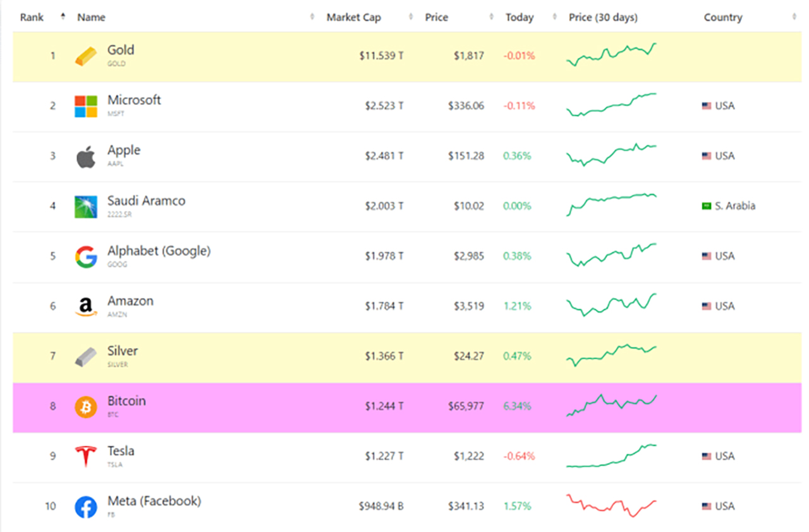This screenshot has height=532, width=809.
Task: Click the Saudi Aramco logo
Action: (86, 207)
